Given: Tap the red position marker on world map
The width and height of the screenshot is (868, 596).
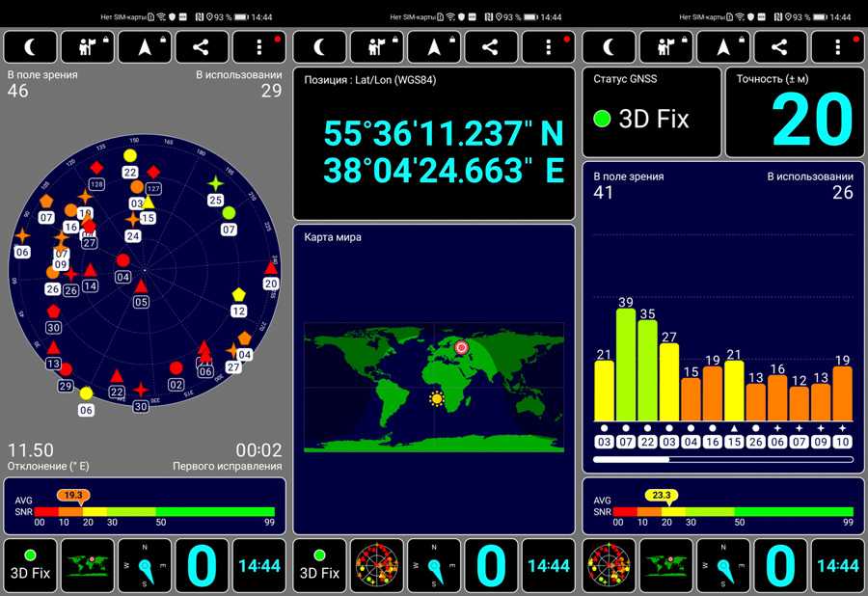Looking at the screenshot, I should click(461, 346).
